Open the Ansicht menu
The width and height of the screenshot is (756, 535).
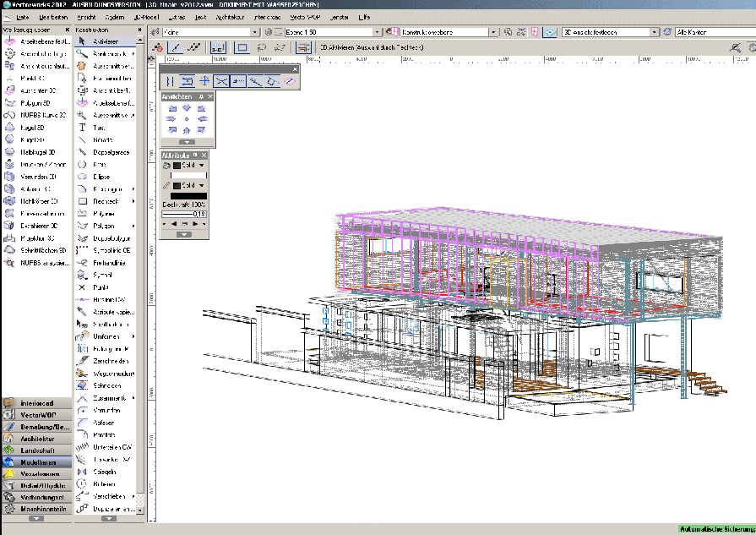pos(86,17)
